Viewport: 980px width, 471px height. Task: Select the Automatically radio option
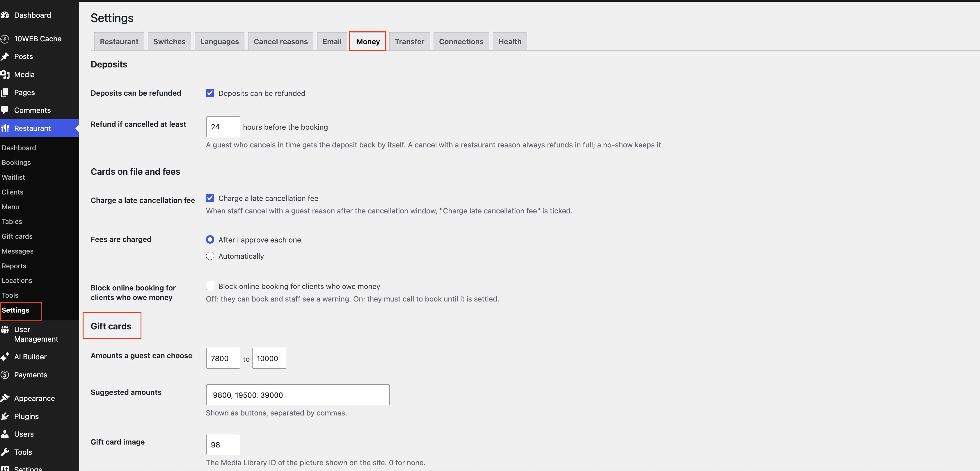coord(210,256)
